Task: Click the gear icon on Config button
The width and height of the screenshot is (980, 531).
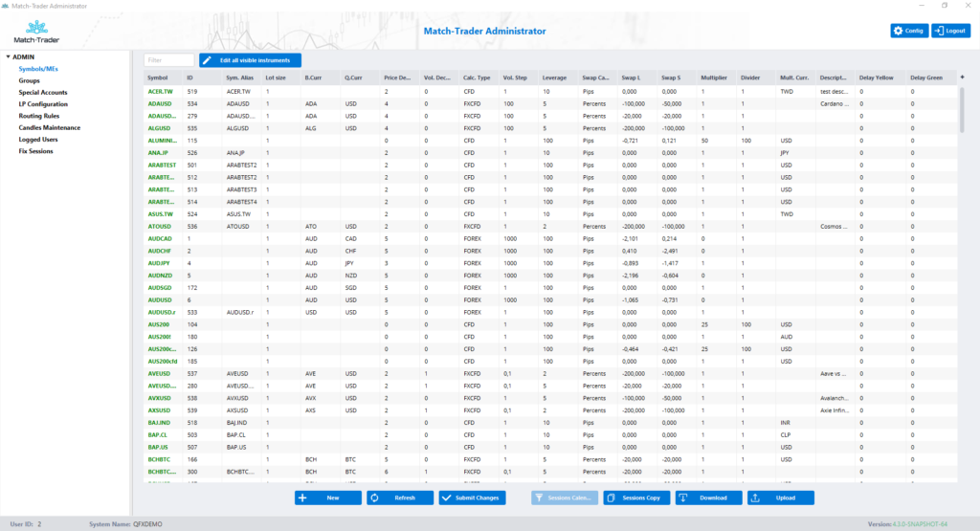Action: tap(898, 31)
